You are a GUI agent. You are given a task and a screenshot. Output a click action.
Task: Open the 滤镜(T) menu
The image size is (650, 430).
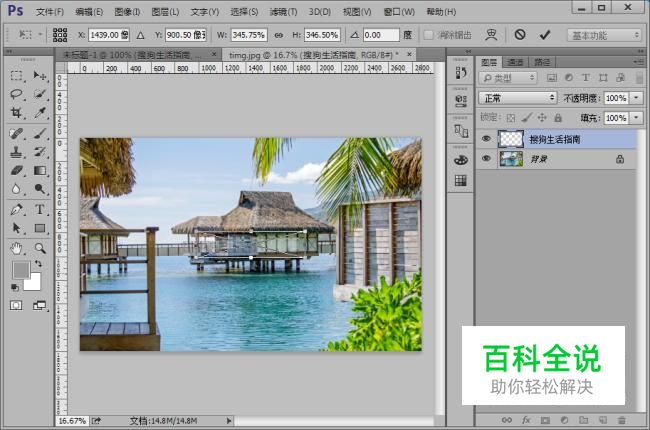284,12
